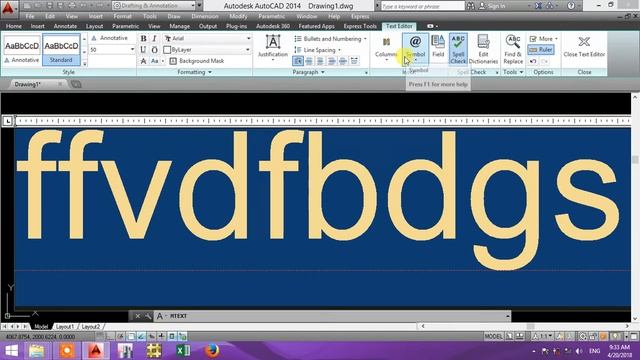
Task: Toggle overline with the O icon
Action: click(x=154, y=50)
